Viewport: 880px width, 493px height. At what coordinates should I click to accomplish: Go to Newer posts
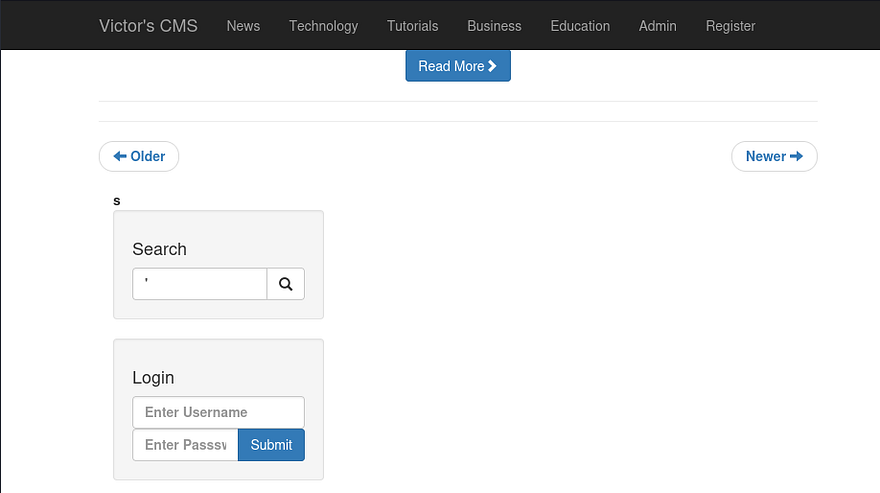[774, 156]
